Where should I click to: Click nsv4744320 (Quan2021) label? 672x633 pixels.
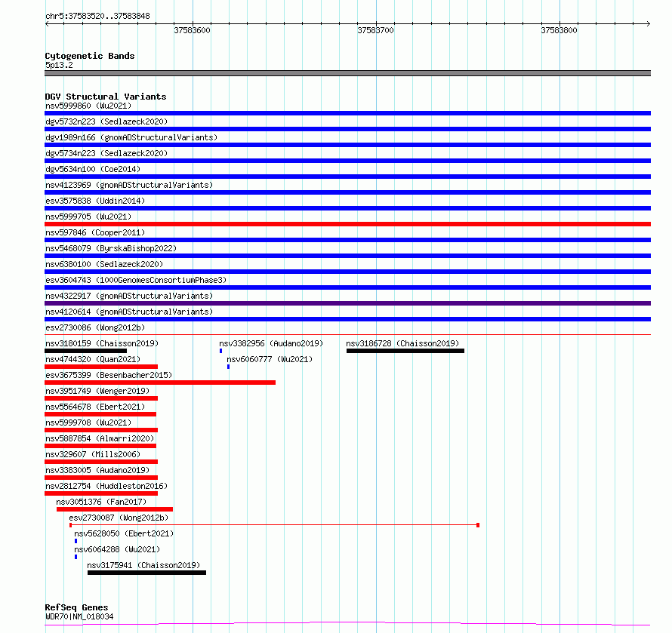93,359
